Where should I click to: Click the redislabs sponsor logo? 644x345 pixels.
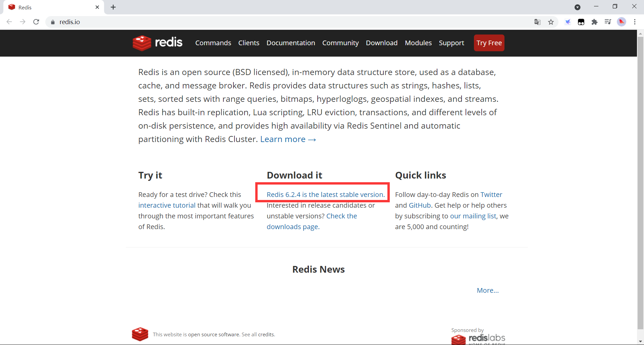478,339
